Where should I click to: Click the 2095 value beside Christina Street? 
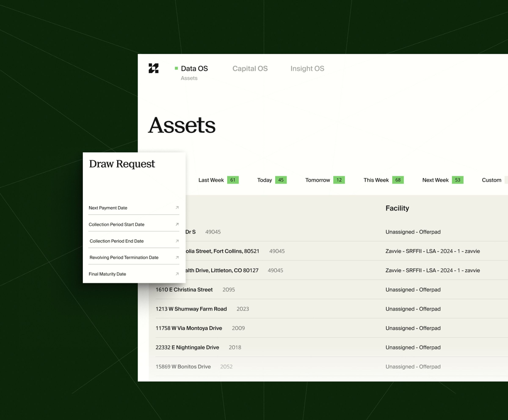[x=228, y=290]
